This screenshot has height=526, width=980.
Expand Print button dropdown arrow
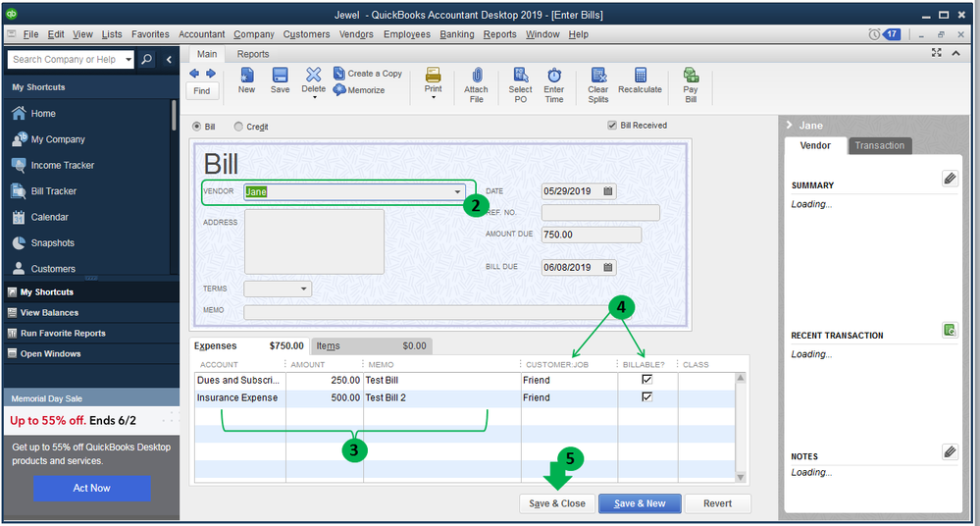pyautogui.click(x=434, y=97)
